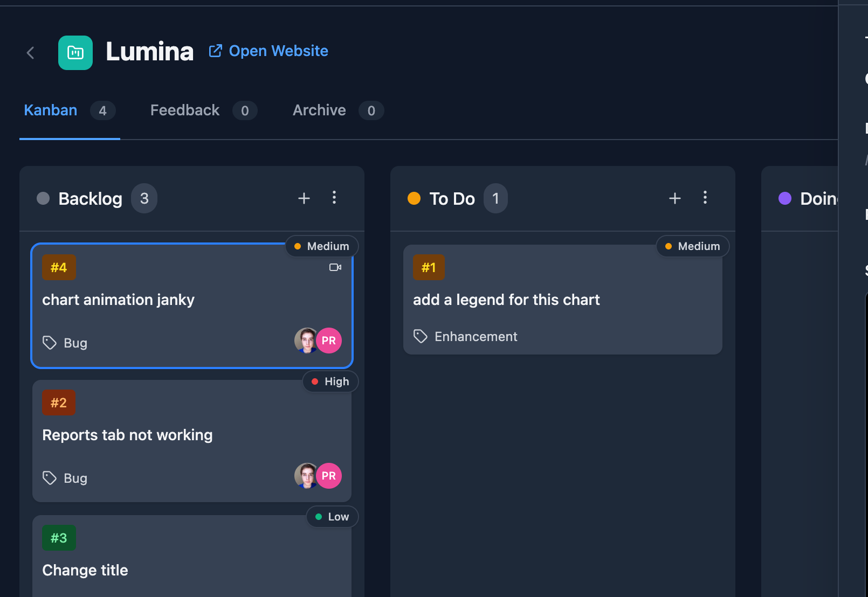
Task: Click the photo avatar on card #4
Action: point(306,341)
